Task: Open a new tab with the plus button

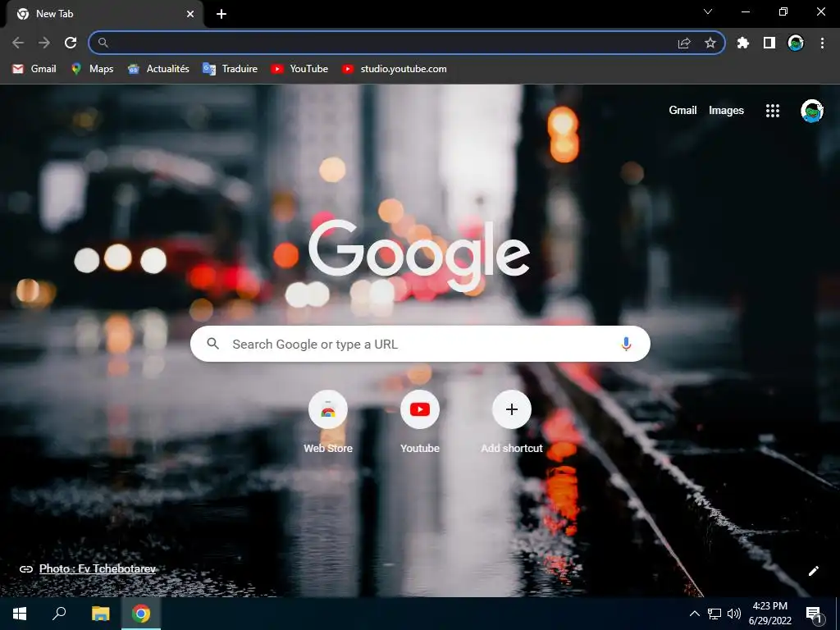Action: click(221, 14)
